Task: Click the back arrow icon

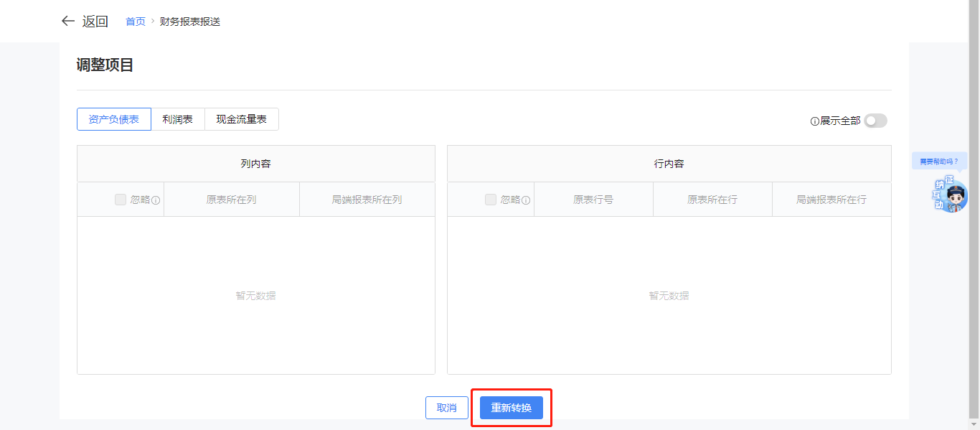Action: [x=68, y=22]
